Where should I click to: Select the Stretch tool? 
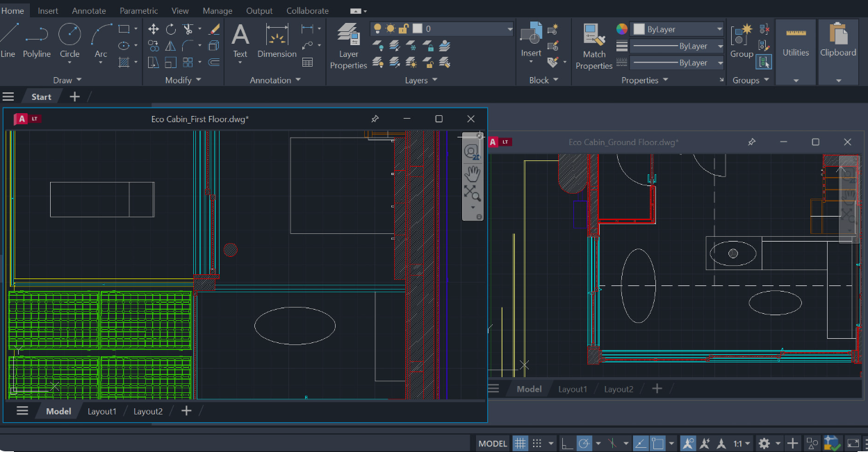coord(154,62)
